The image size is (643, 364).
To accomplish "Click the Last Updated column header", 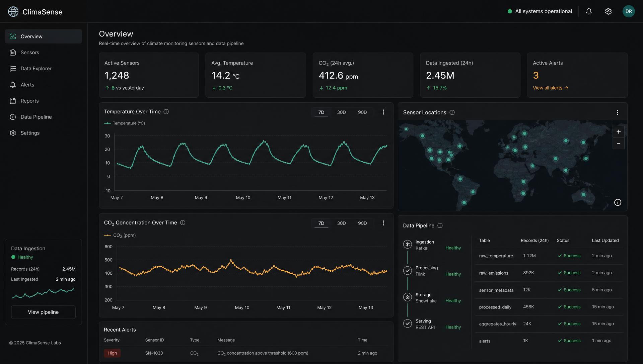I will (x=605, y=241).
